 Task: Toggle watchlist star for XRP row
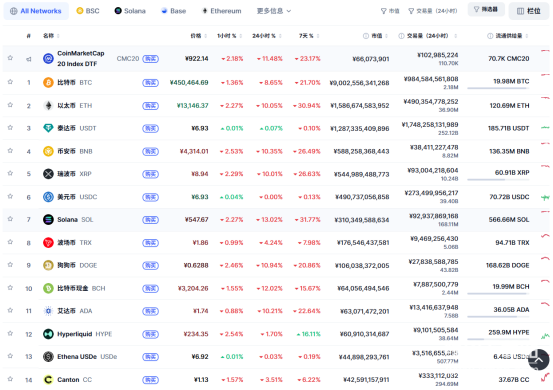coord(10,173)
